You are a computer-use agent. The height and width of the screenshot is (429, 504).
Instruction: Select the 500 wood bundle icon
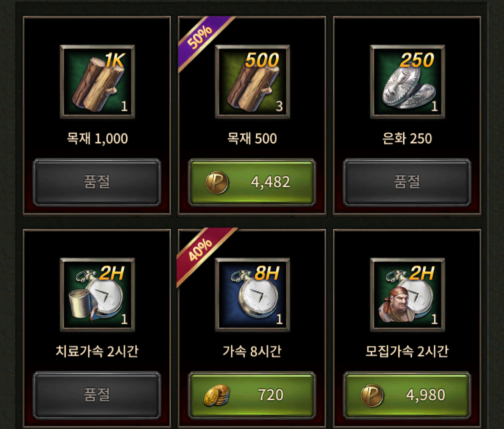(x=252, y=82)
